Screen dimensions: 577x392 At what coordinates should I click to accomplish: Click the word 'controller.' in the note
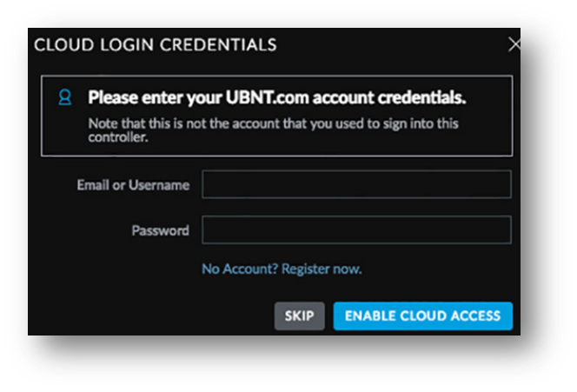click(x=118, y=137)
